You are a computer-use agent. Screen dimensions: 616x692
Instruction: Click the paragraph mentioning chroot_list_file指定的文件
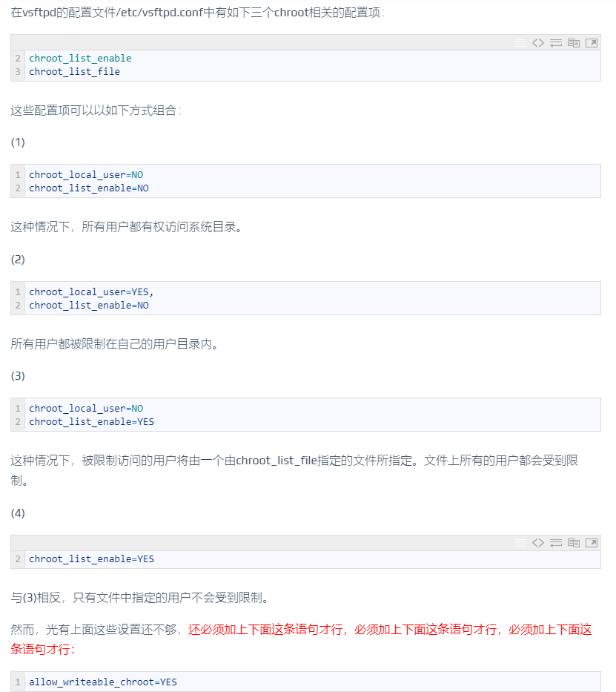point(294,470)
